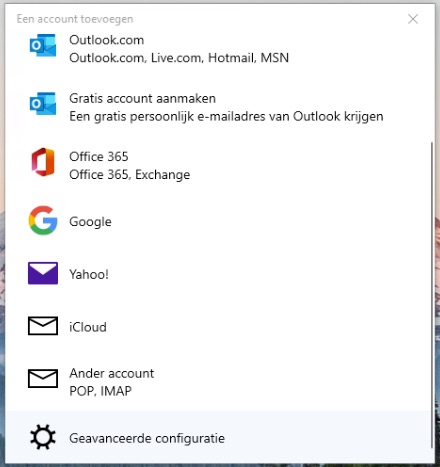Click the Outlook.com, Live.com, Hotmail, MSN subtitle

[179, 58]
